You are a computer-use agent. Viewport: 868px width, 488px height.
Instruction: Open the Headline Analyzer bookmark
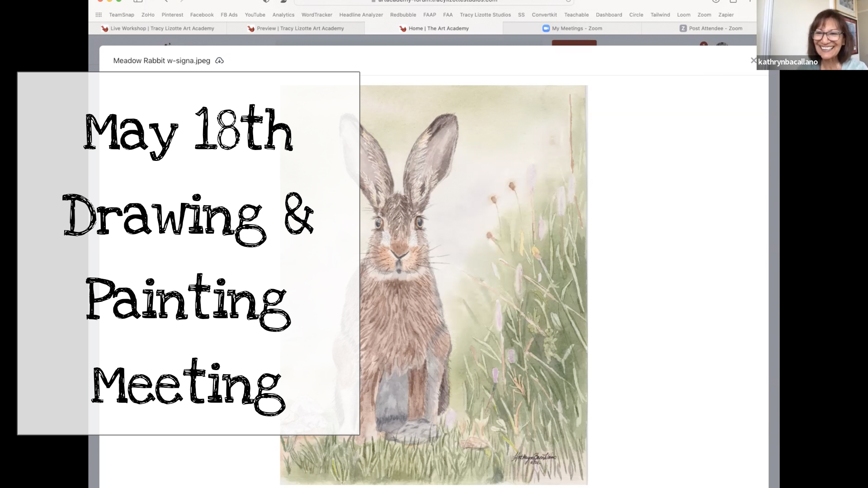(x=361, y=15)
